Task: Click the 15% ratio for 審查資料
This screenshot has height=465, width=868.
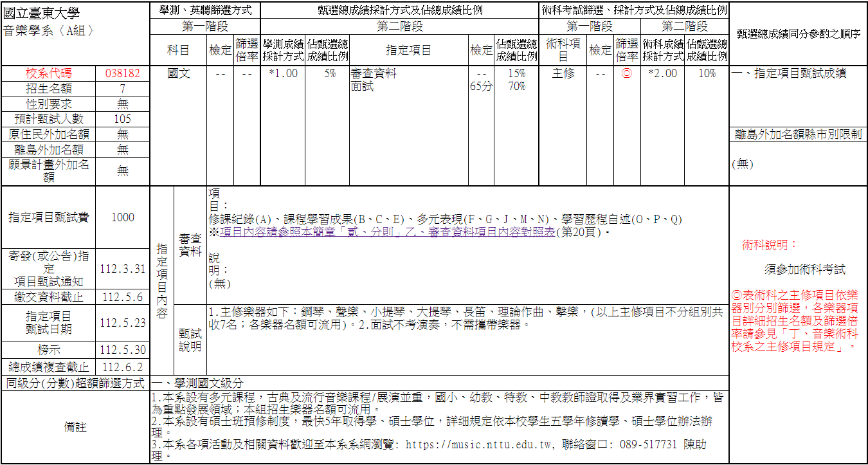Action: [516, 73]
